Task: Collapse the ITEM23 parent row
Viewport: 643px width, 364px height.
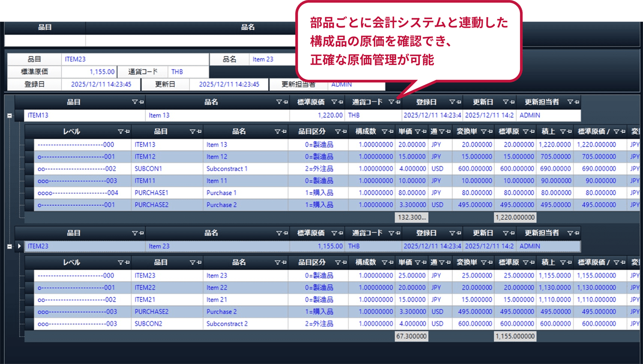Action: coord(9,247)
